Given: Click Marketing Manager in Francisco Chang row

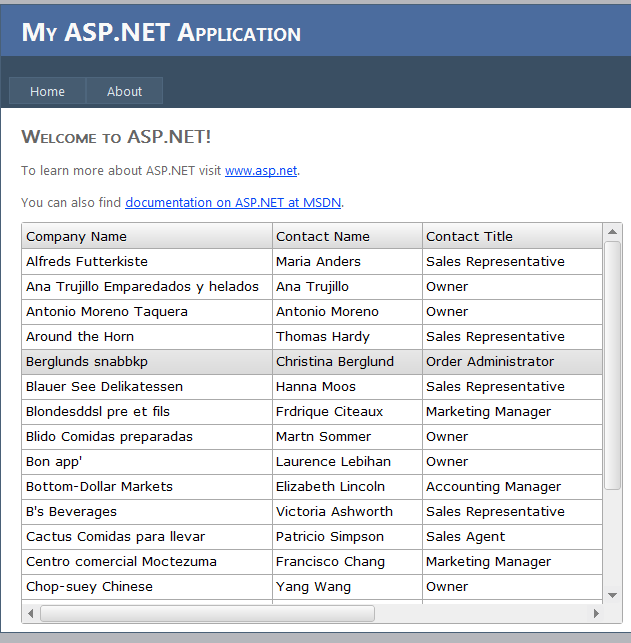Looking at the screenshot, I should [512, 562].
